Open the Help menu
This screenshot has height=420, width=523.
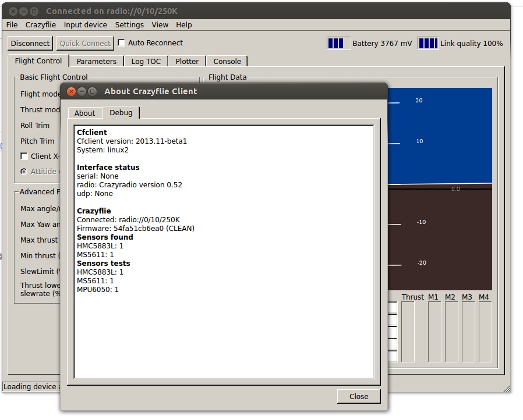[x=184, y=25]
